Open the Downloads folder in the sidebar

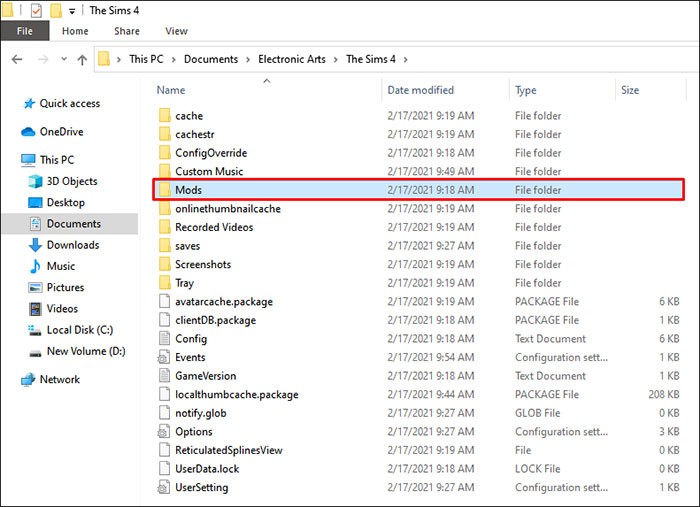click(x=72, y=245)
